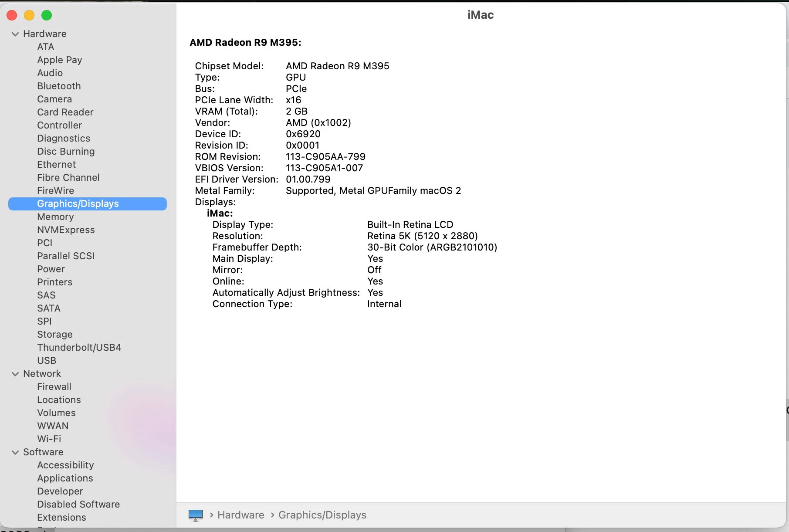Click the Device ID value 0x6920
Image resolution: width=789 pixels, height=532 pixels.
(303, 134)
